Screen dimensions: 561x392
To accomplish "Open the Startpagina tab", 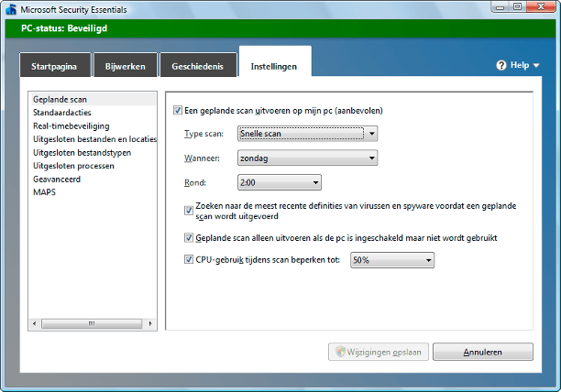I will (54, 66).
